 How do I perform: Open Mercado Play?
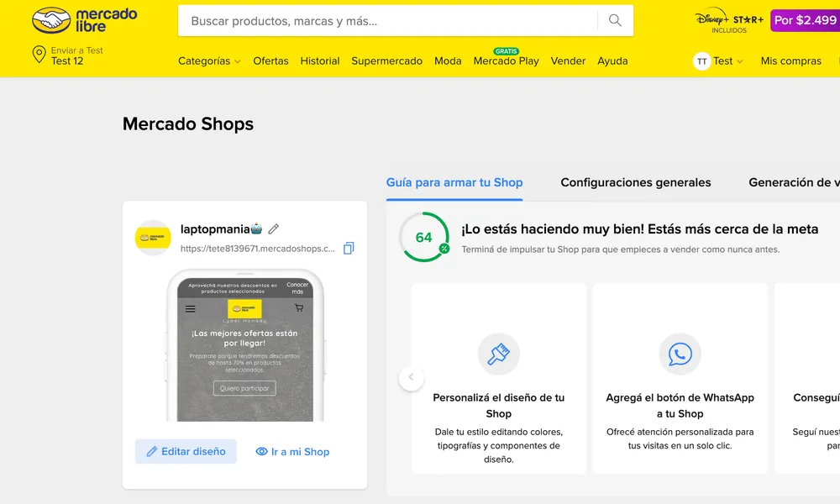click(507, 61)
